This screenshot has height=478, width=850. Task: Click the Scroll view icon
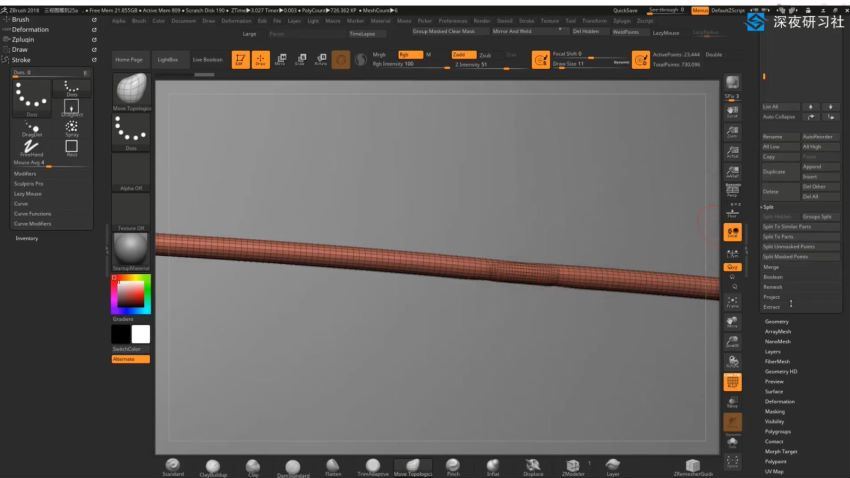(x=732, y=112)
